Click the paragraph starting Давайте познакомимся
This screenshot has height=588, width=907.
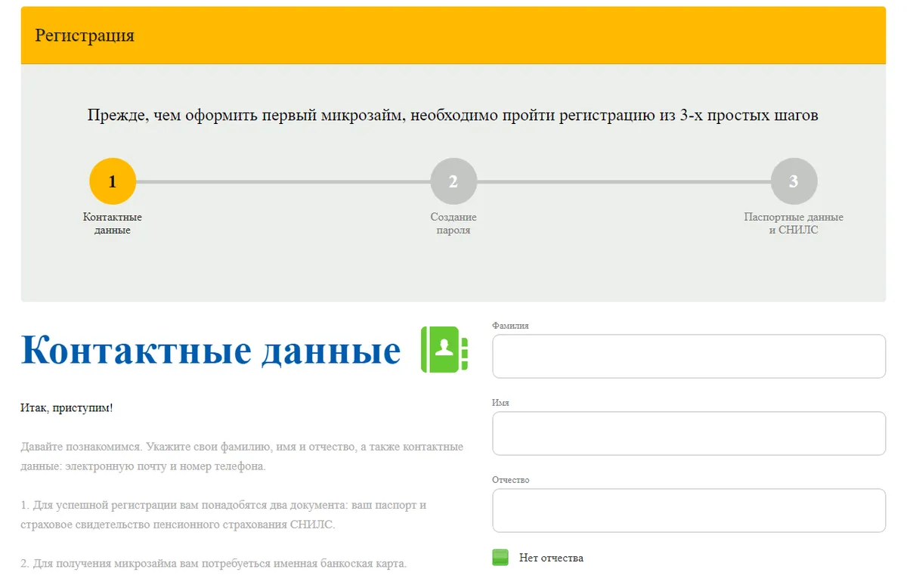click(x=242, y=456)
